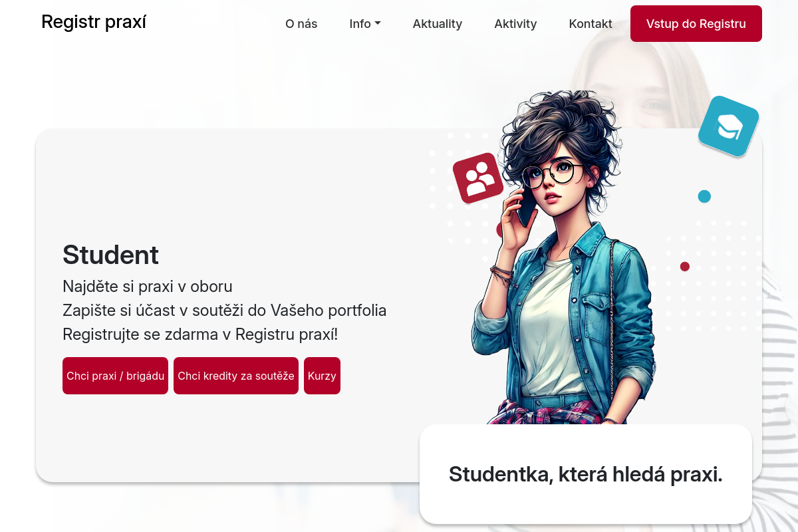This screenshot has width=798, height=532.
Task: Click the small dark red dot decoration
Action: point(685,267)
